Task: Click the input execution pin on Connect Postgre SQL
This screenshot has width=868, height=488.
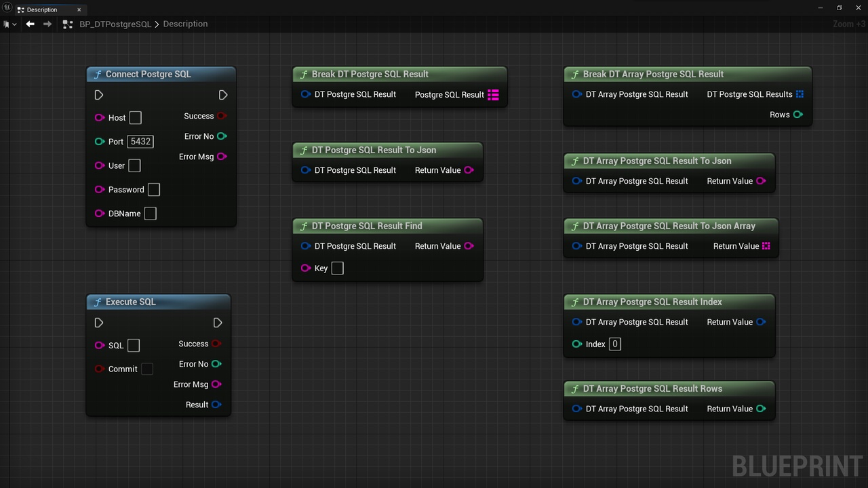Action: coord(99,95)
